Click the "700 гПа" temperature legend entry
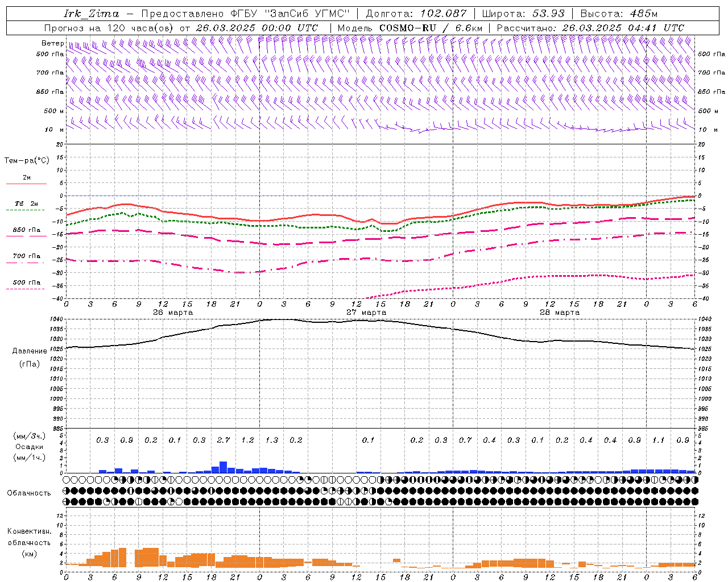The image size is (728, 582). click(x=26, y=256)
